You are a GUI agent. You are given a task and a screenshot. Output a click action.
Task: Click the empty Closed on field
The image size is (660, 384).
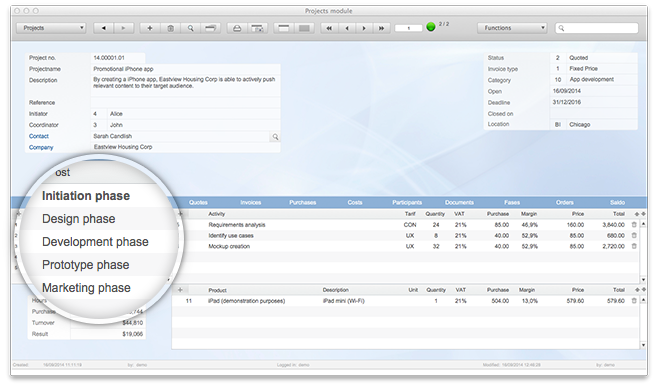594,114
